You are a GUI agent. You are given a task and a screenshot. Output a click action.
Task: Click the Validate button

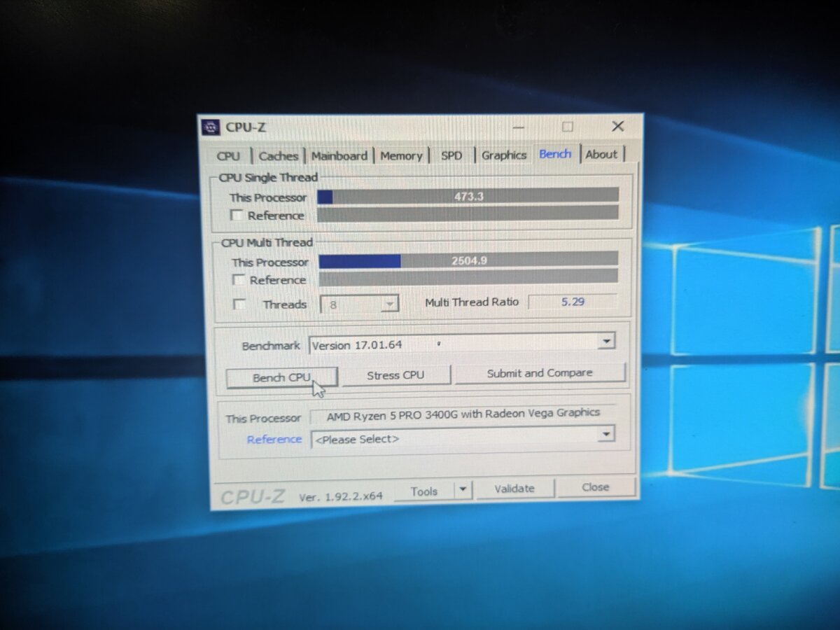(514, 489)
